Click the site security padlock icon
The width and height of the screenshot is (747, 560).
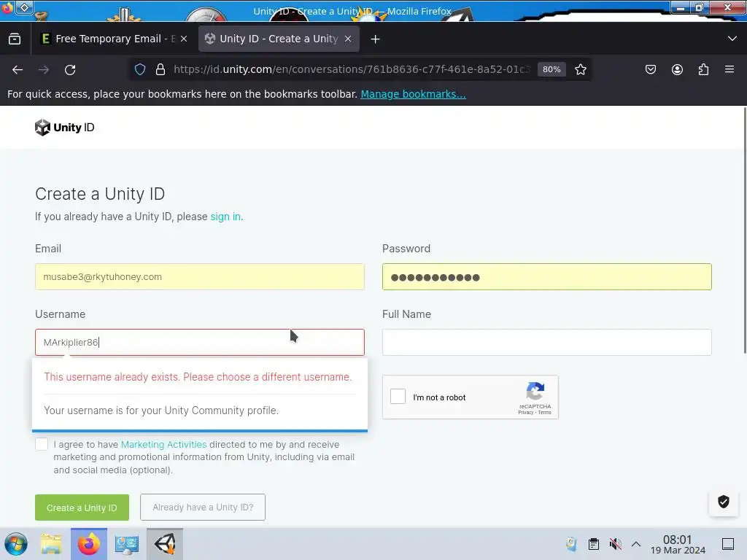point(160,69)
